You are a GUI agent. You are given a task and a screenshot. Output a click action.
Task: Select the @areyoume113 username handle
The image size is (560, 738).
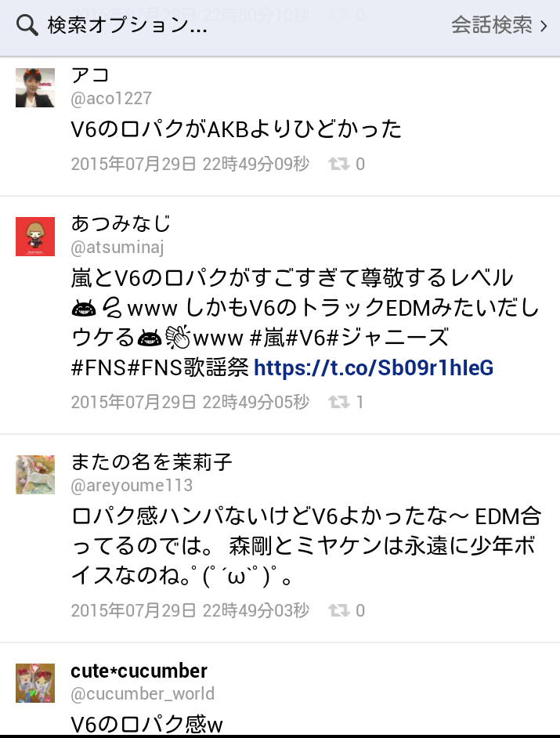tap(132, 485)
